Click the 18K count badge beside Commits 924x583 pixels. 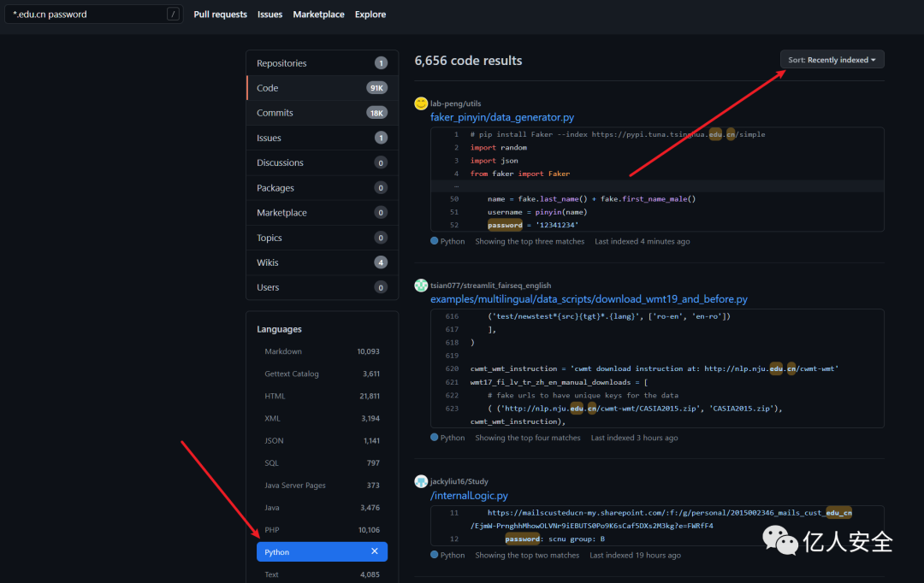[376, 113]
